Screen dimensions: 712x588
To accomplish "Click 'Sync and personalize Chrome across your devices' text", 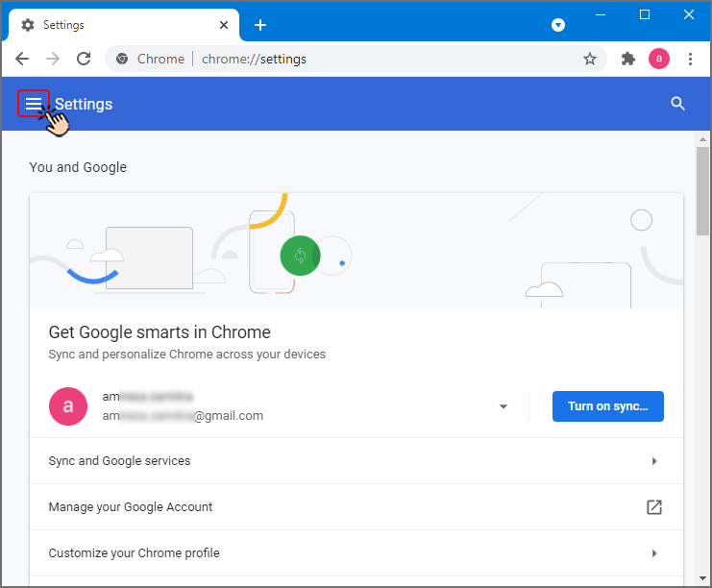I will click(187, 355).
